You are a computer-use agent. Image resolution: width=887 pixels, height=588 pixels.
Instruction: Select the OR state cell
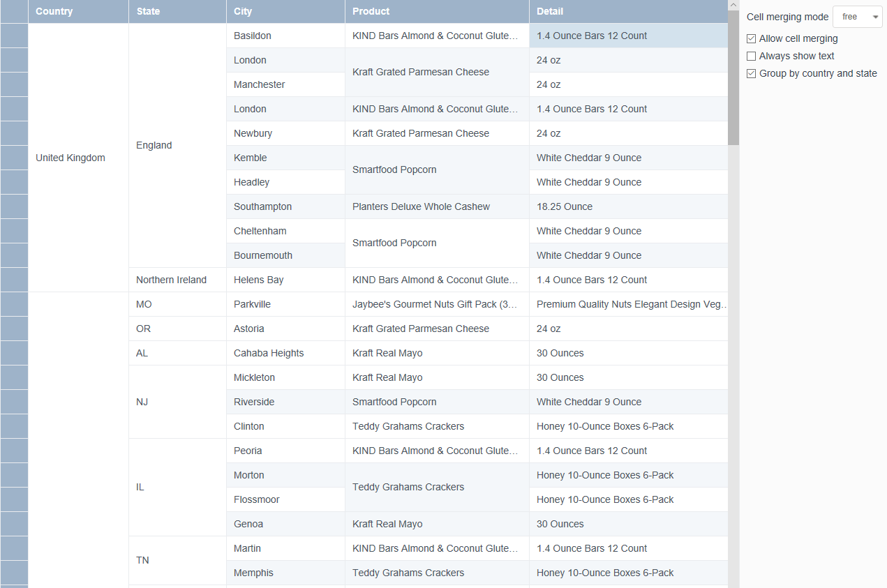(177, 329)
